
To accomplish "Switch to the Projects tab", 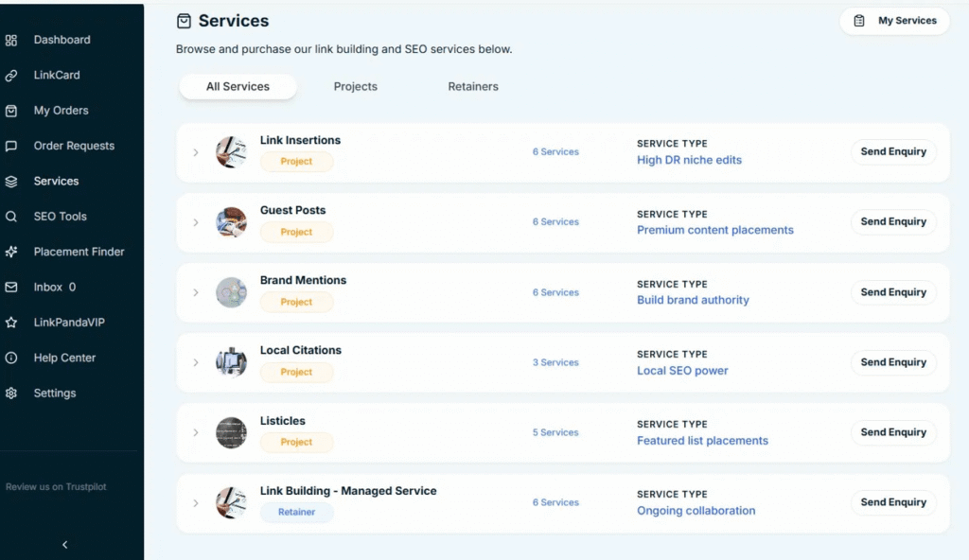I will (x=355, y=86).
